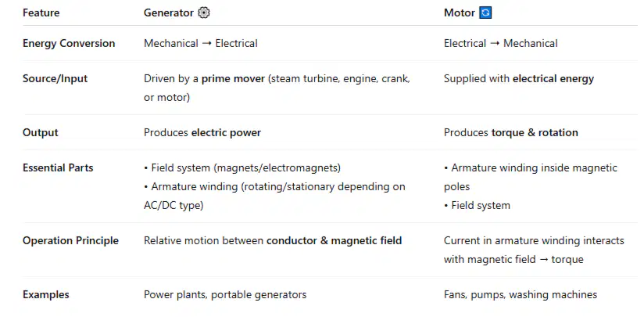Click the bold electric power text
Screen dimensions: 644x317
click(x=227, y=133)
